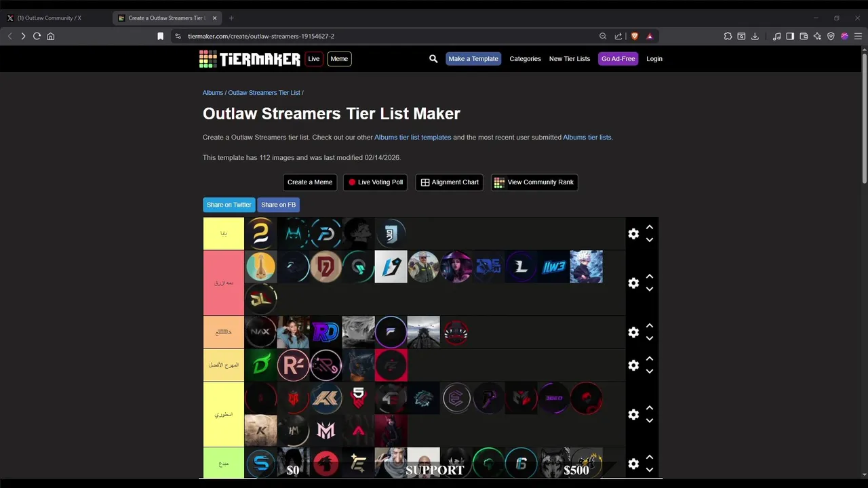Image resolution: width=868 pixels, height=488 pixels.
Task: Follow the Albums breadcrumb link
Action: click(x=213, y=93)
